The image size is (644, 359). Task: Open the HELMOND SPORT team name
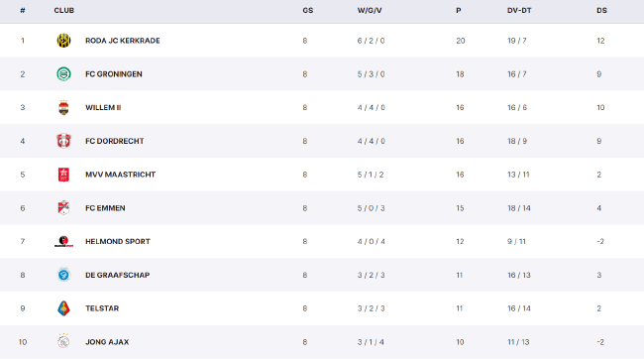(x=118, y=241)
